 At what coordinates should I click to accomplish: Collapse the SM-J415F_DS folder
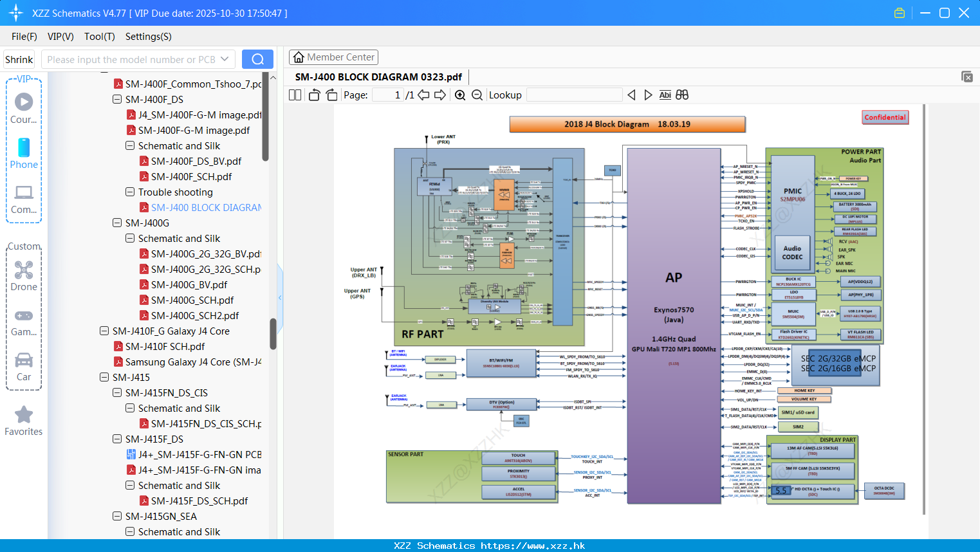click(x=117, y=439)
